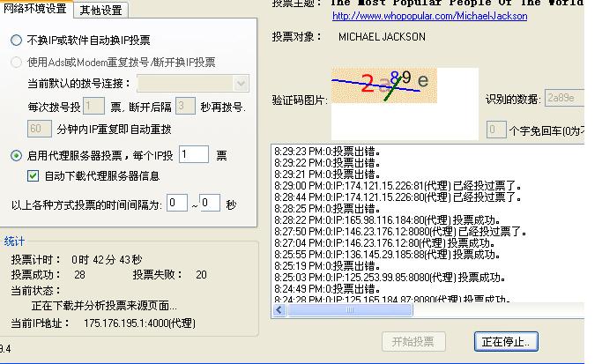Click the 个字免回车 character count field
602x364 pixels.
[496, 130]
